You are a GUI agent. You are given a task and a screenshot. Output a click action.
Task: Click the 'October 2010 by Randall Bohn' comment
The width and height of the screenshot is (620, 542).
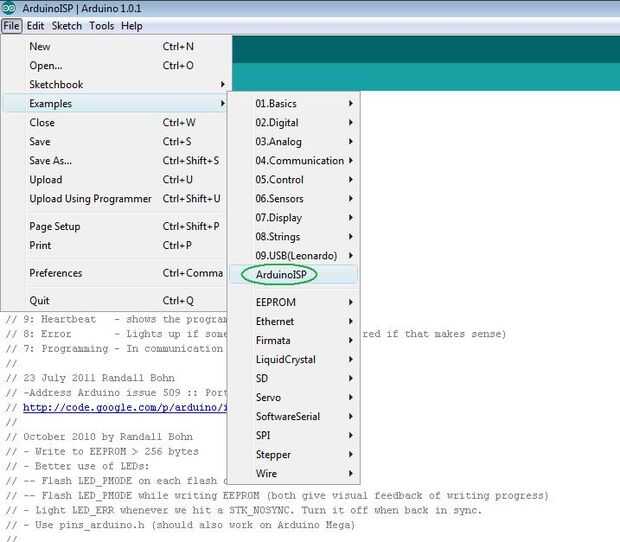[x=99, y=437]
